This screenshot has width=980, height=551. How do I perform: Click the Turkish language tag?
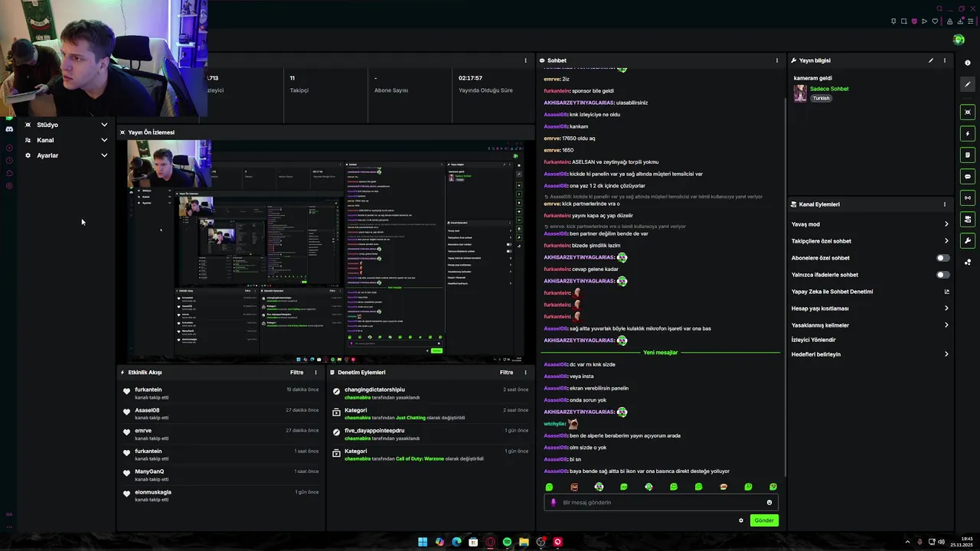pyautogui.click(x=821, y=98)
